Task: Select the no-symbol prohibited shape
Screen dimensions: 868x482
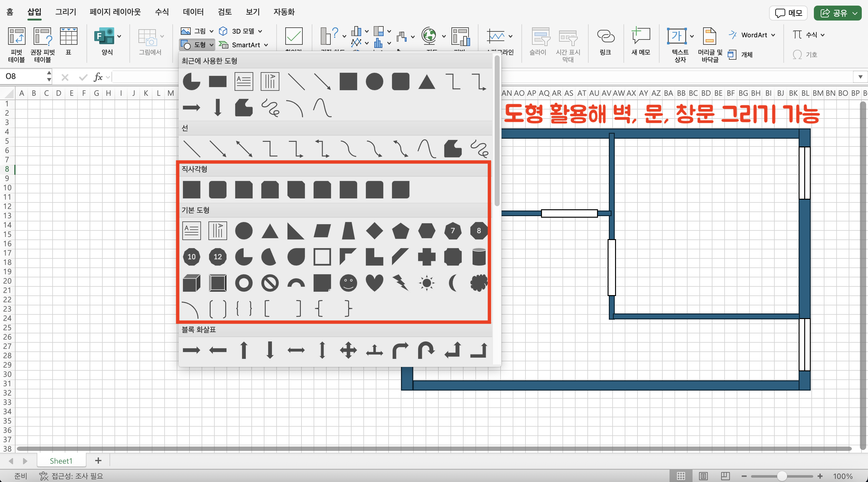Action: (x=270, y=283)
